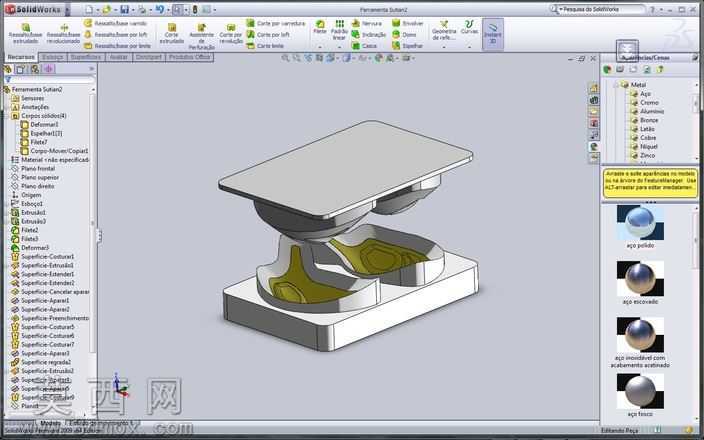704x440 pixels.
Task: Click the Ressalto/base revolucionado tool
Action: click(x=63, y=33)
